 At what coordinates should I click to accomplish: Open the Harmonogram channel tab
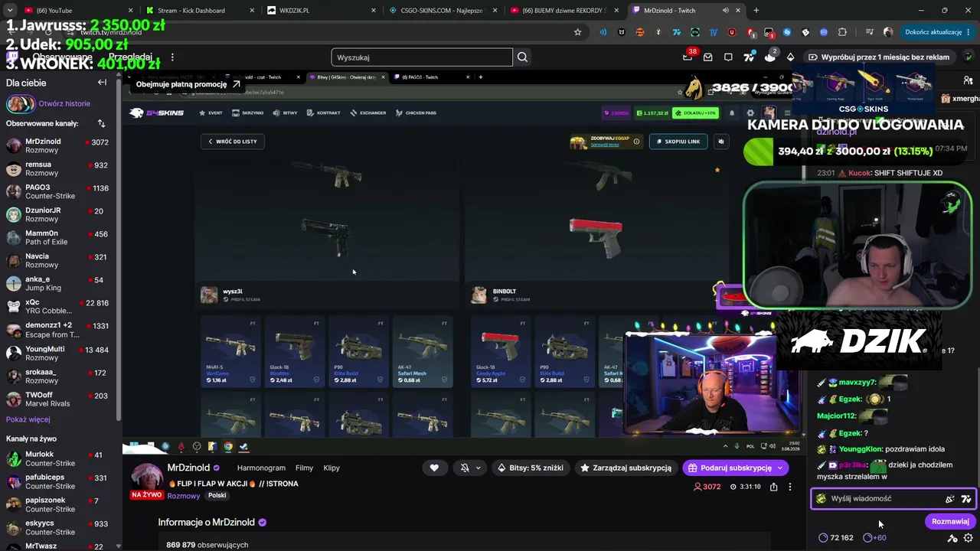[261, 468]
